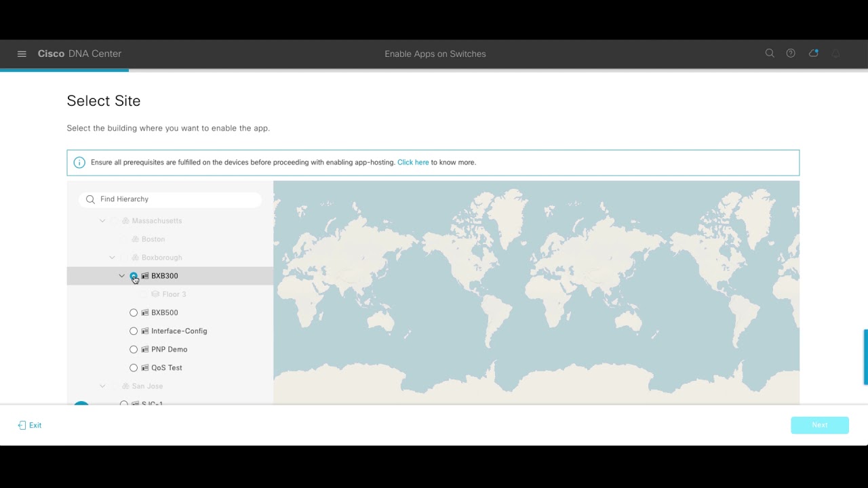Click the Find Hierarchy magnifier icon

point(90,199)
